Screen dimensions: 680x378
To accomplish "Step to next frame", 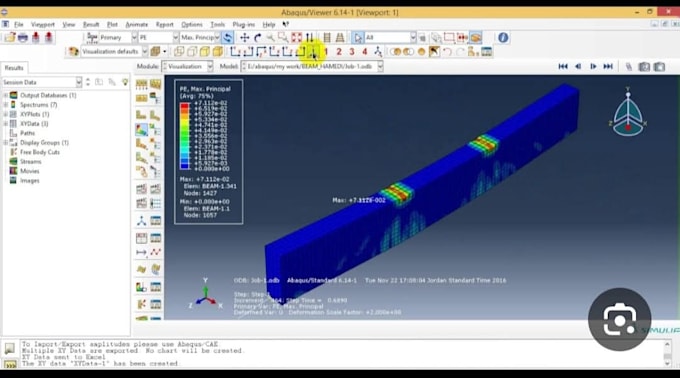I will [x=593, y=66].
